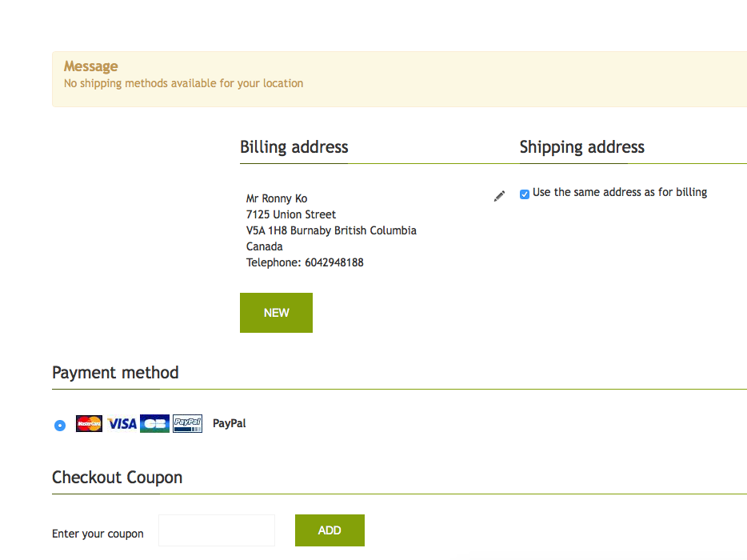Image resolution: width=747 pixels, height=560 pixels.
Task: Click the VISA card logo
Action: click(122, 424)
